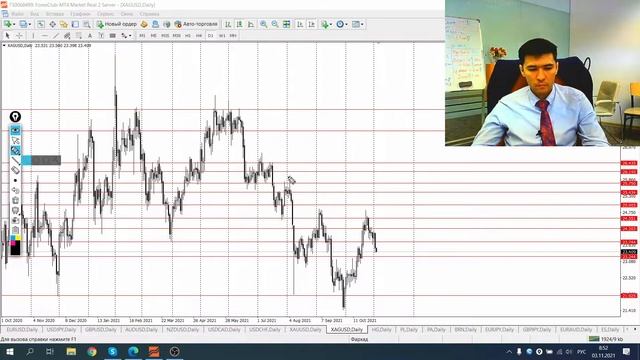
Task: Click the overlay light bulb icon
Action: click(x=15, y=117)
